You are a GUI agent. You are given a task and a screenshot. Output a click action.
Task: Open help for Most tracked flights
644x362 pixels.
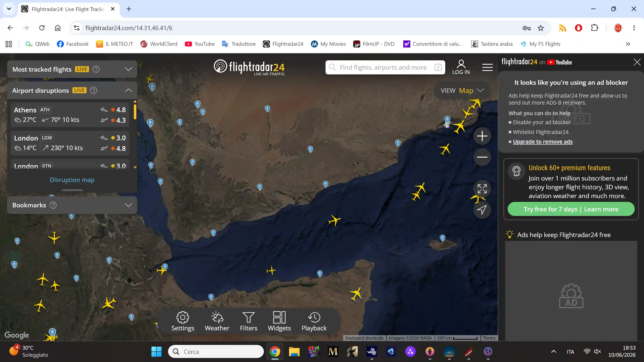[x=96, y=69]
